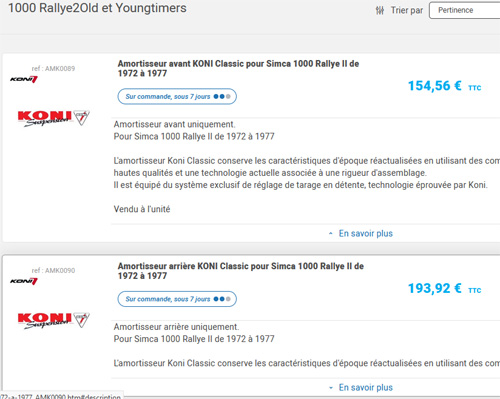
Task: Click the up arrow beside first En savoir plus
Action: pos(331,234)
